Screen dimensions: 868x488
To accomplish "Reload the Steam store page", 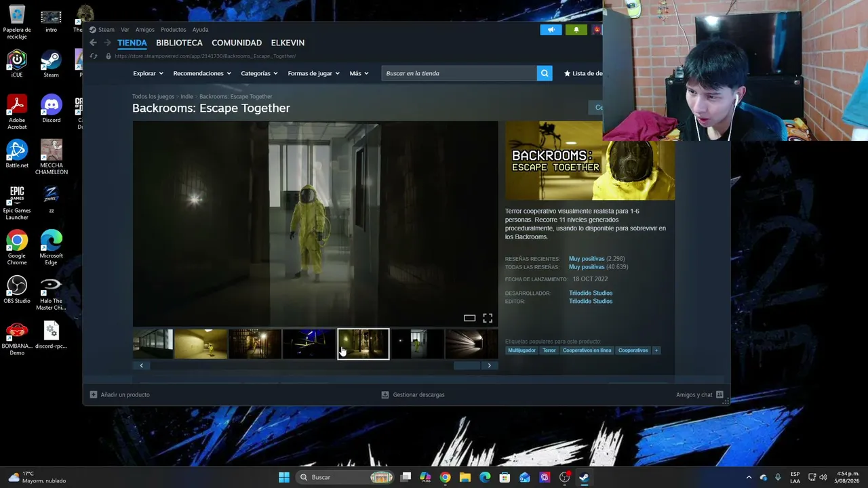I will pos(94,56).
